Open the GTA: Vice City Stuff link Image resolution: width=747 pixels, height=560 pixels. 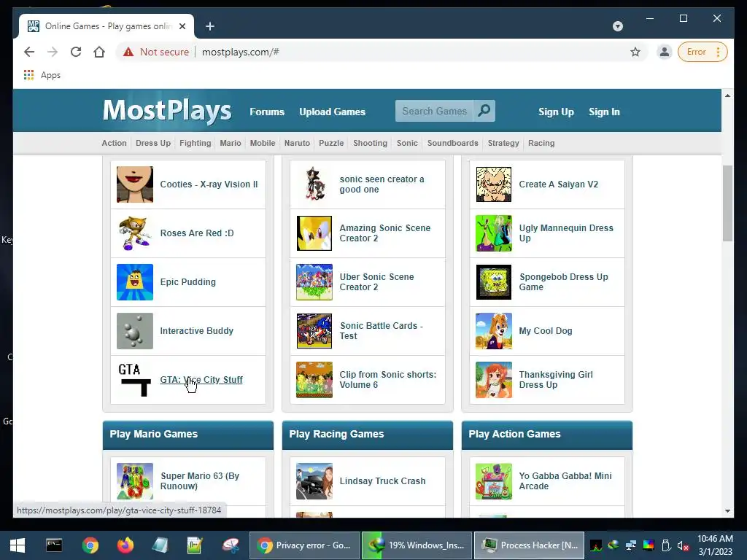(201, 379)
